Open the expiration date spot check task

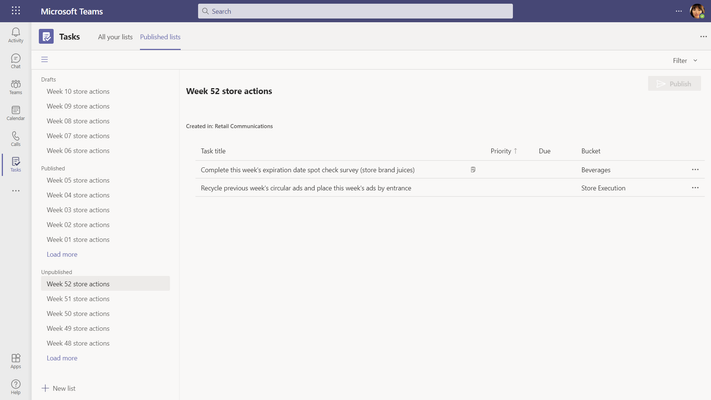[307, 170]
